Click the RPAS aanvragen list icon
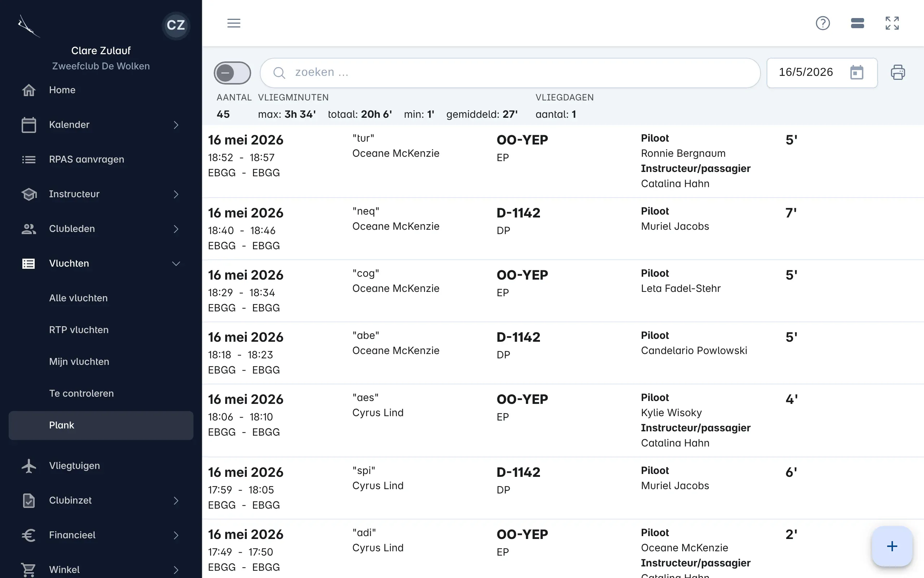The image size is (924, 578). 29,159
